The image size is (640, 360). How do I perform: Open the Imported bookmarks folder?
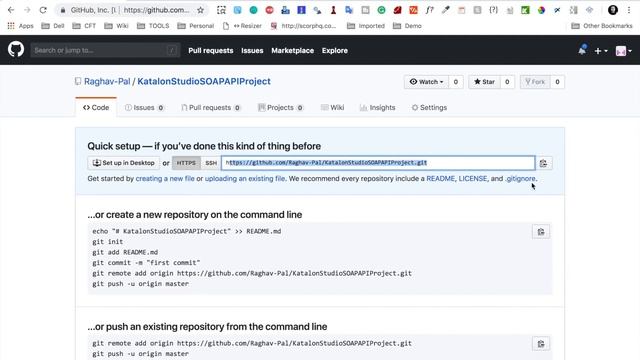coord(366,26)
